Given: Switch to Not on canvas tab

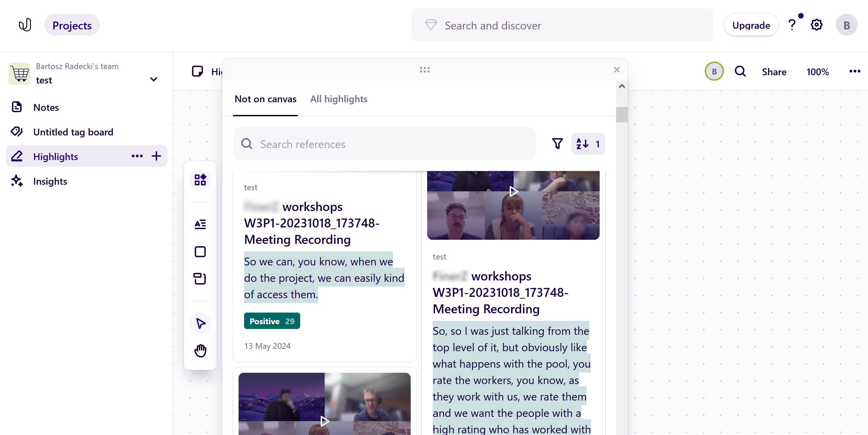Looking at the screenshot, I should click(265, 99).
